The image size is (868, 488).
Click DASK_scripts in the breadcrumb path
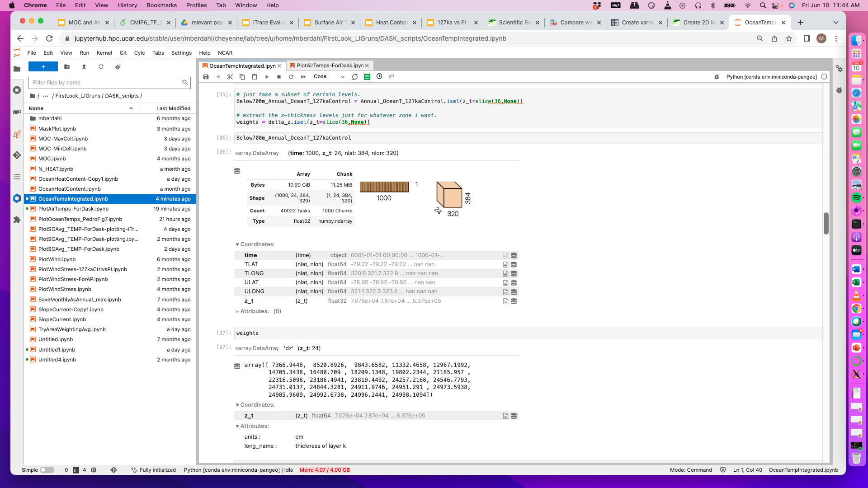(x=122, y=96)
